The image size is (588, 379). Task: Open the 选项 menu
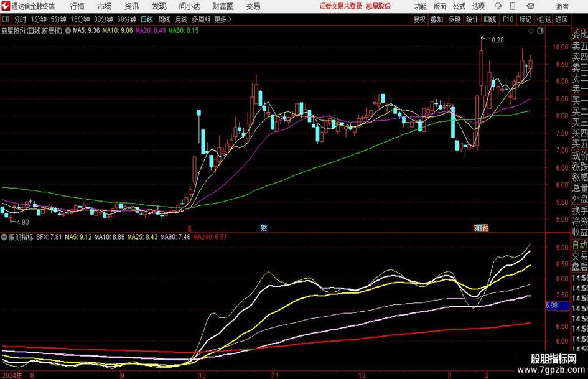pyautogui.click(x=478, y=6)
